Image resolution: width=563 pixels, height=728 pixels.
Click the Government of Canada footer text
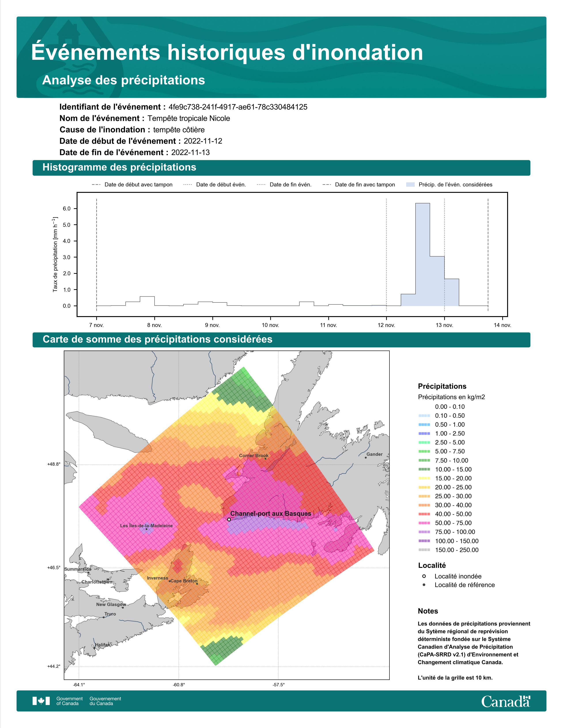tap(69, 701)
